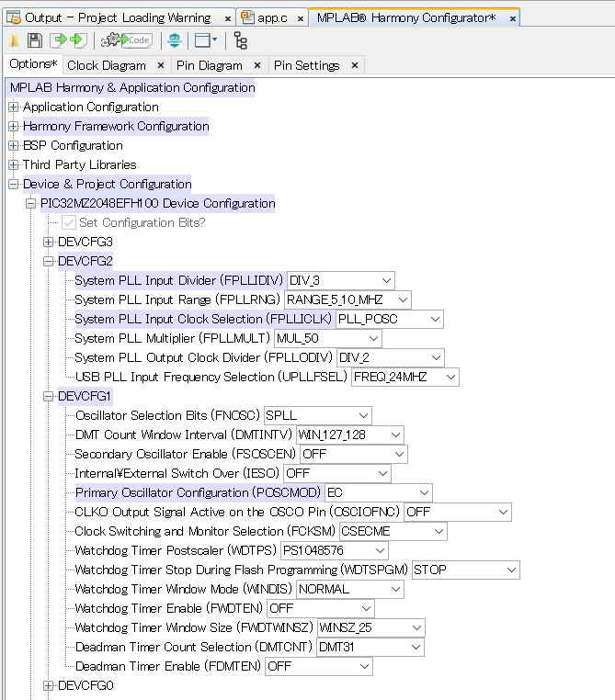Open the POSCMOD EC dropdown
The width and height of the screenshot is (615, 700).
click(379, 493)
